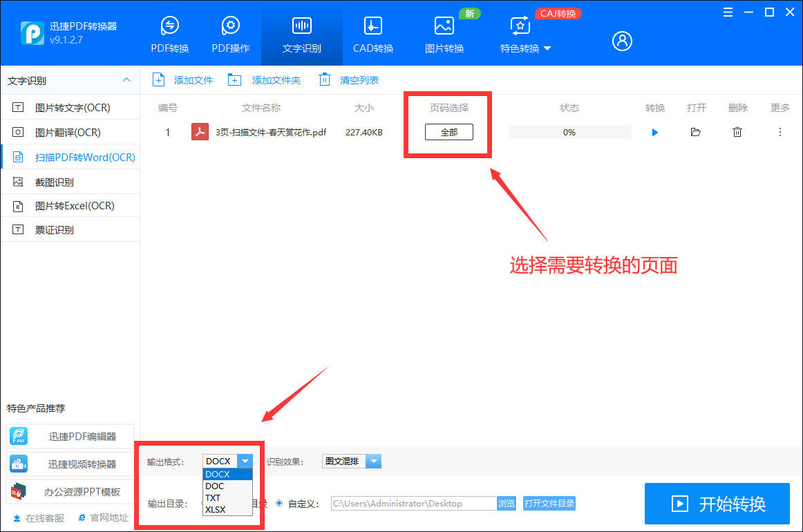
Task: Select 截图识别 in the sidebar
Action: click(70, 182)
